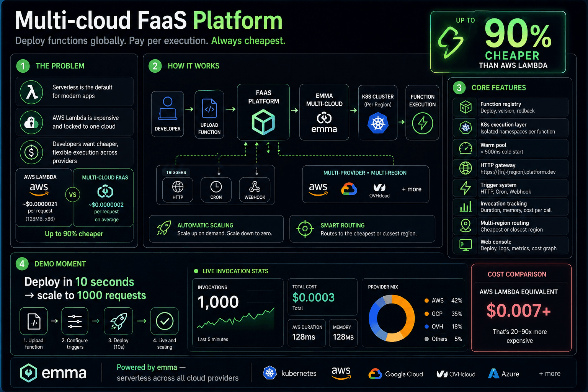Click the Function Execution lightning icon
This screenshot has height=392, width=588.
point(423,123)
